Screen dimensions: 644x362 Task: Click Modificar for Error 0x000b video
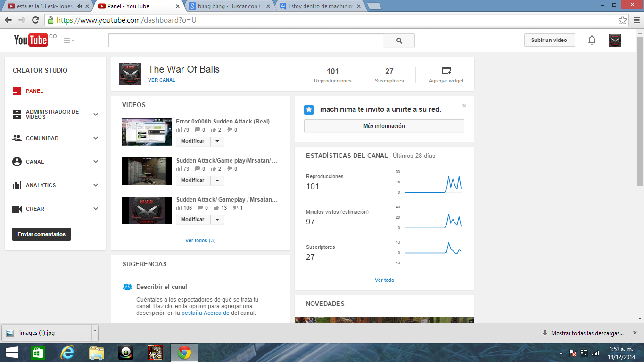pos(193,141)
